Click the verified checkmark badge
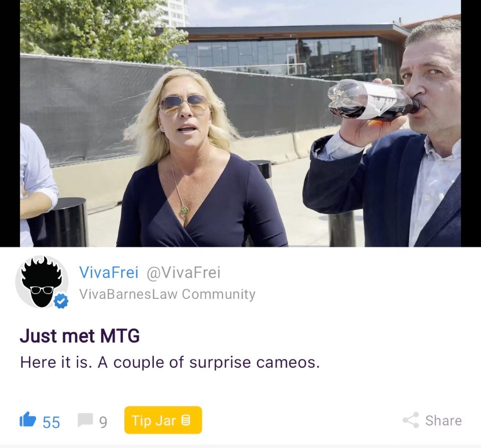The width and height of the screenshot is (481, 448). click(x=61, y=301)
